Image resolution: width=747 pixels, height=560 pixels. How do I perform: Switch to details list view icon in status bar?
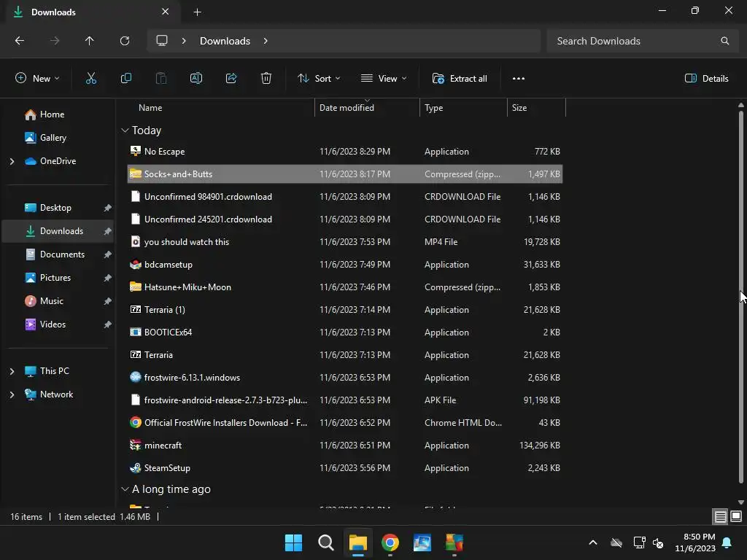pyautogui.click(x=720, y=517)
